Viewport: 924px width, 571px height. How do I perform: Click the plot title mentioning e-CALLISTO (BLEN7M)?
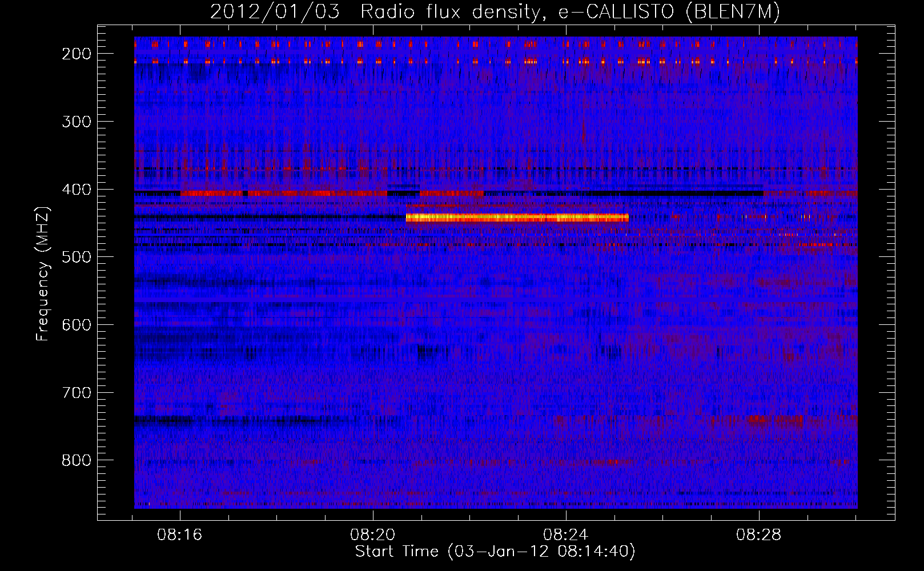pyautogui.click(x=495, y=11)
